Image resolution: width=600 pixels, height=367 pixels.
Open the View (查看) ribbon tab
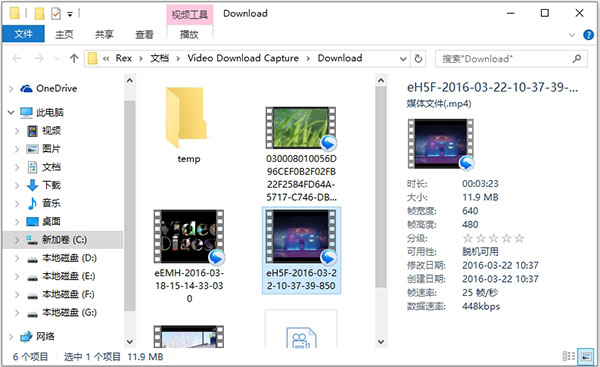(x=144, y=34)
